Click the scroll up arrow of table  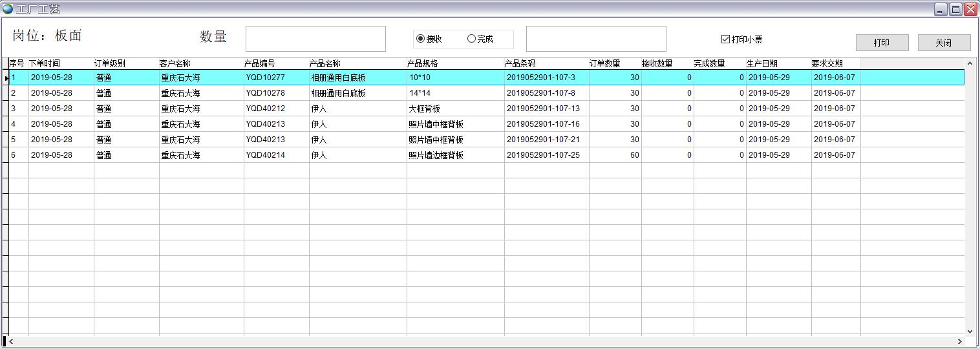[970, 63]
